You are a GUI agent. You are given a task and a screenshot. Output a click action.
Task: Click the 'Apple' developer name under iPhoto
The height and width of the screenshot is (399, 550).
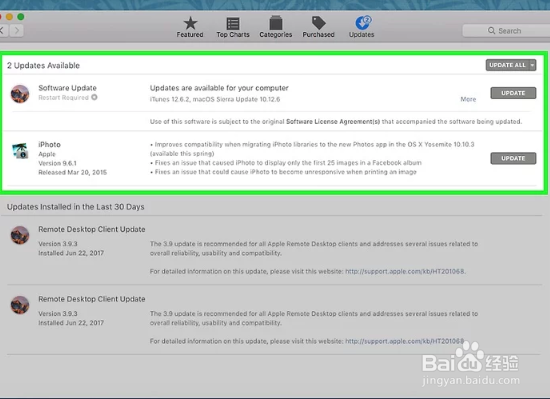[x=47, y=154]
